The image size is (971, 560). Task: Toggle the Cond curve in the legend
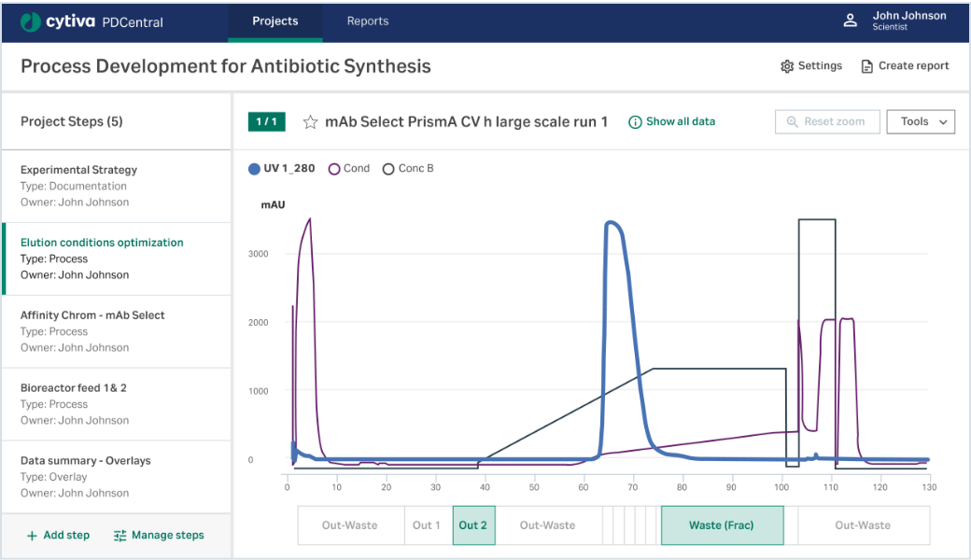(x=332, y=168)
